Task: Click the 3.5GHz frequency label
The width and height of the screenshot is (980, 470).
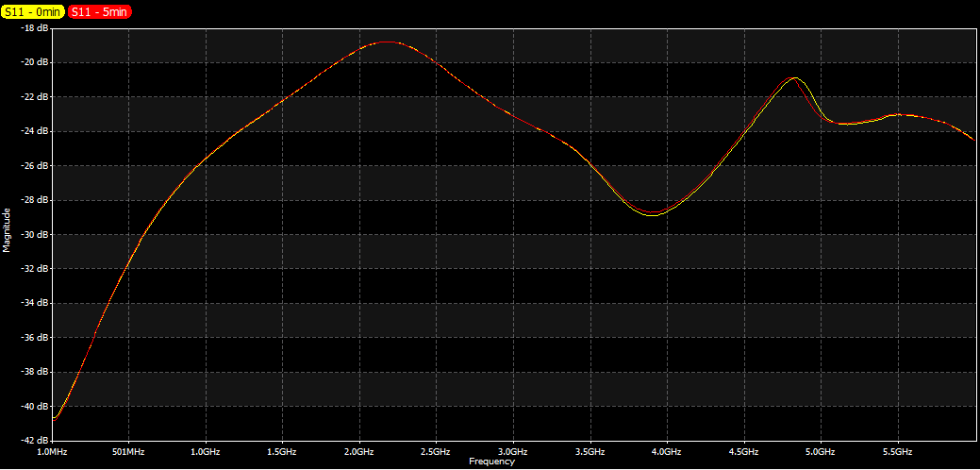Action: [x=590, y=451]
